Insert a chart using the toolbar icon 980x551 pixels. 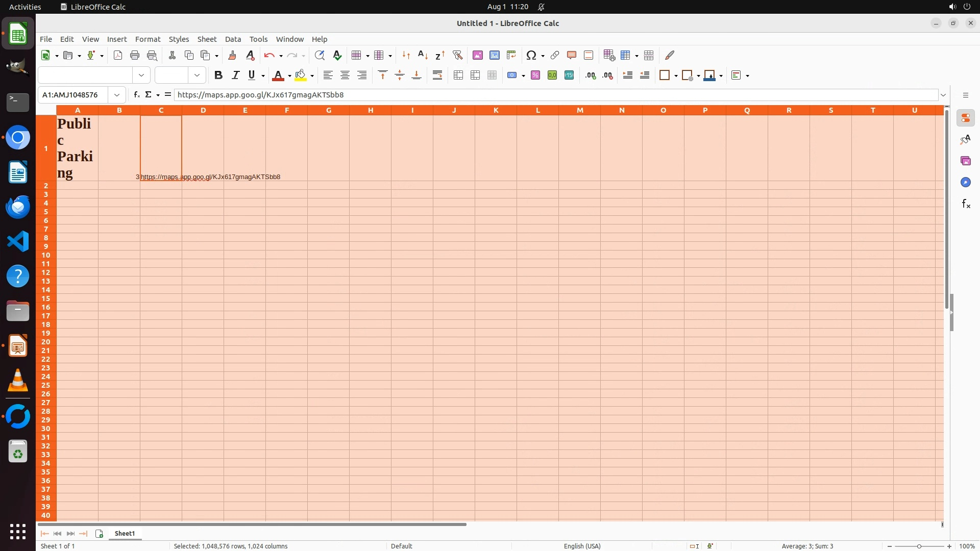point(494,55)
